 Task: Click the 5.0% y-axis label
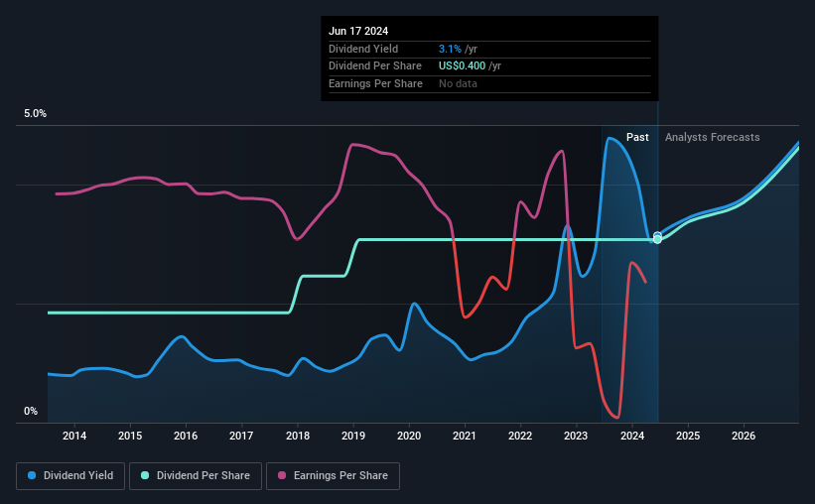point(35,114)
